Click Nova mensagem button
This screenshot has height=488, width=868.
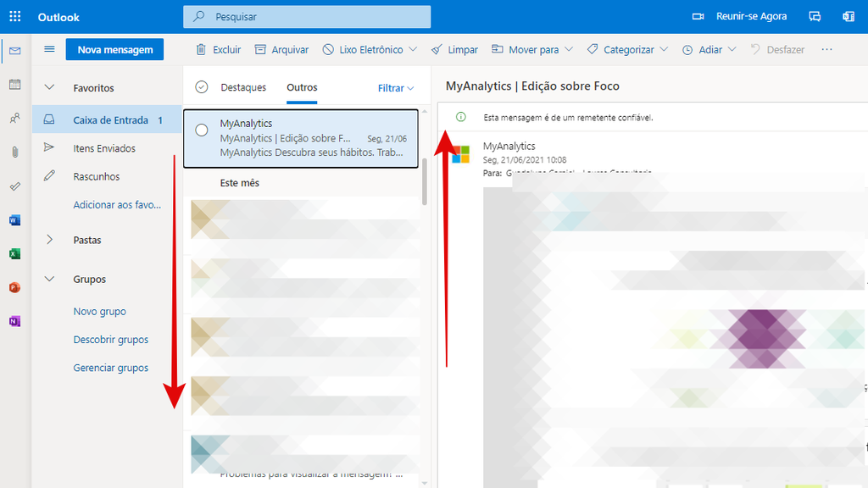pyautogui.click(x=114, y=49)
